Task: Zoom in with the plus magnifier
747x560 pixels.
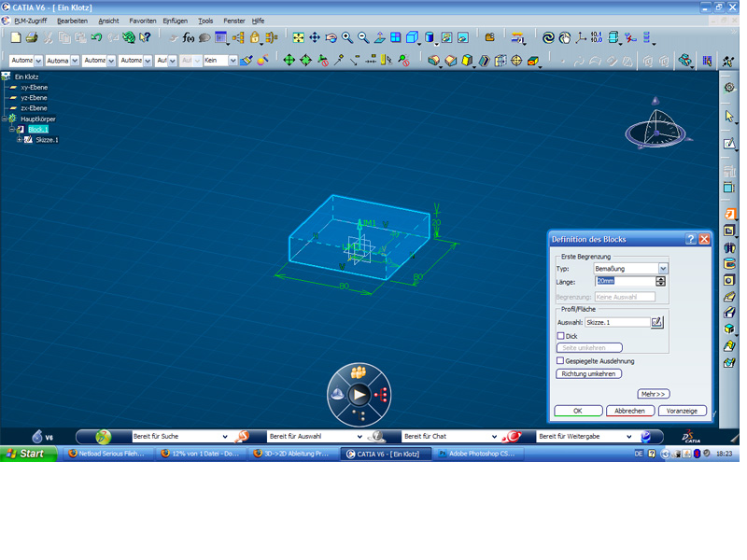Action: [347, 37]
